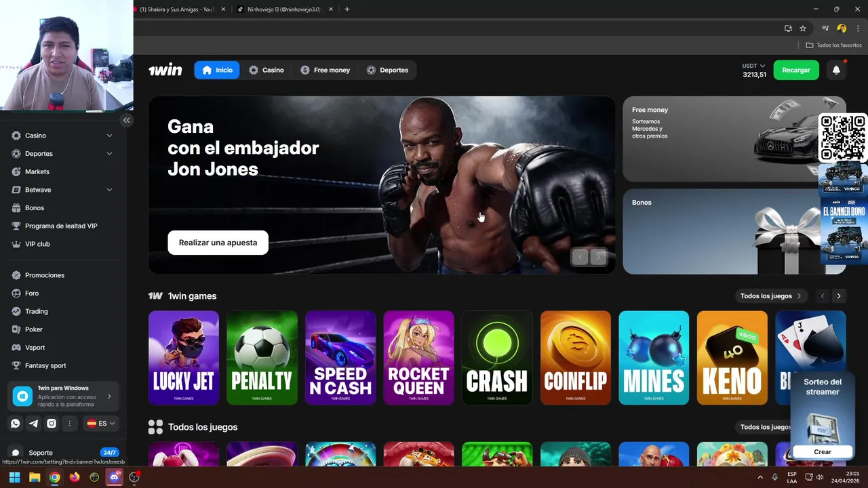
Task: Open new browser tab with plus icon
Action: click(347, 9)
